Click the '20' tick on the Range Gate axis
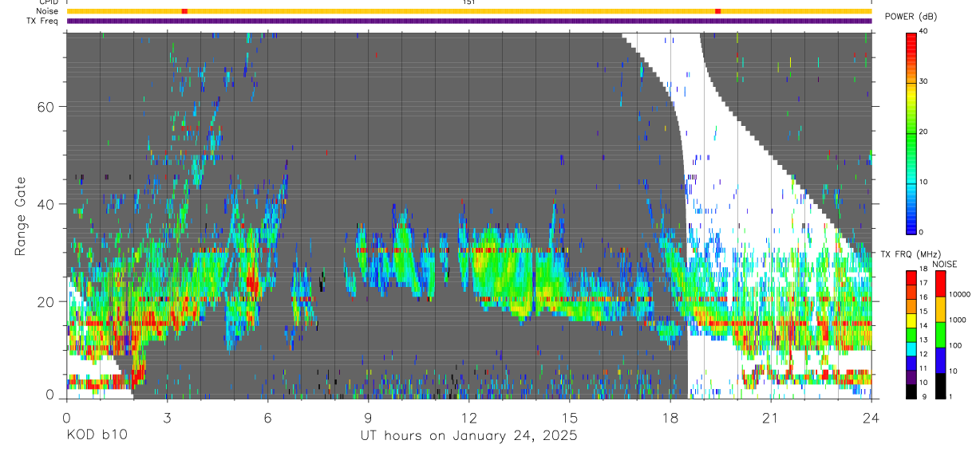980x452 pixels. point(48,302)
